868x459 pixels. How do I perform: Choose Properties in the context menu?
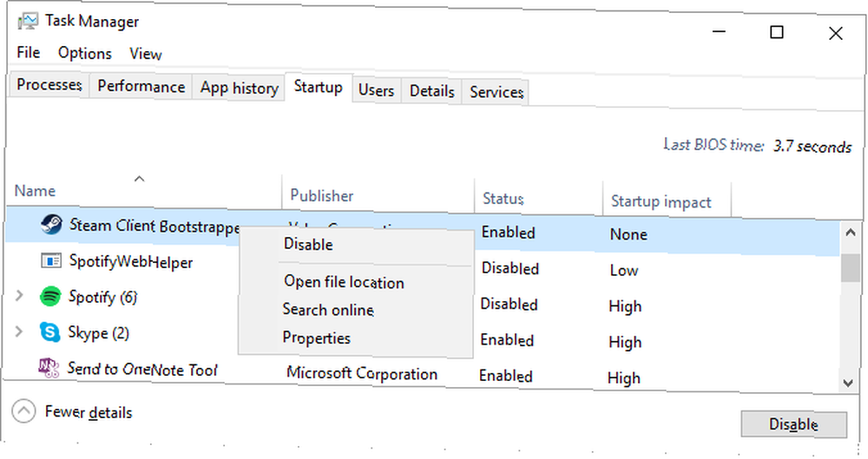pyautogui.click(x=317, y=338)
